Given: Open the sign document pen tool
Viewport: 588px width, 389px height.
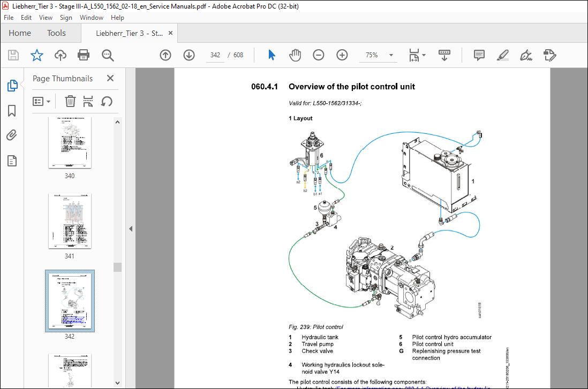Looking at the screenshot, I should click(x=526, y=55).
